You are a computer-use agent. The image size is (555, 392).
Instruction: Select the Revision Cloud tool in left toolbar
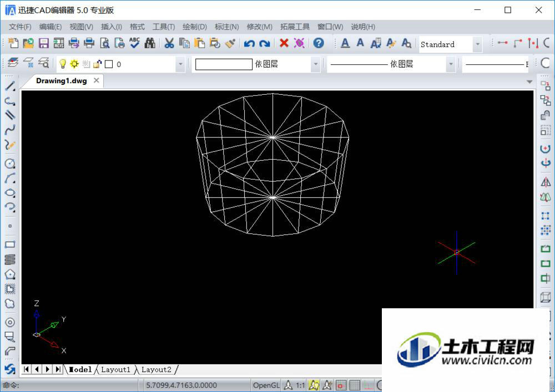click(10, 304)
